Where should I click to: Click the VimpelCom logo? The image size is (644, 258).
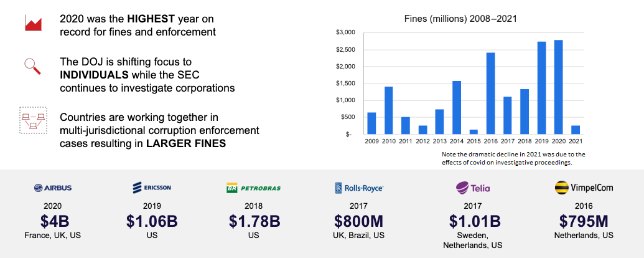(x=584, y=188)
